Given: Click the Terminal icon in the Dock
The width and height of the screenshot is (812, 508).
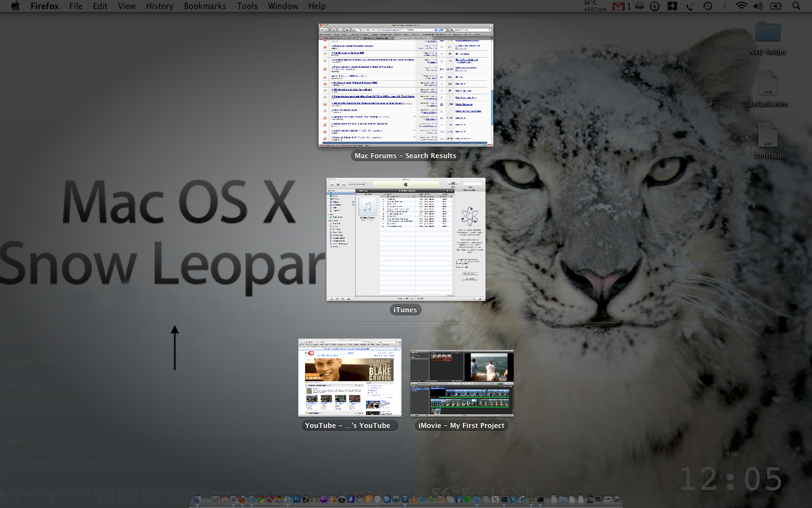Looking at the screenshot, I should [x=540, y=499].
